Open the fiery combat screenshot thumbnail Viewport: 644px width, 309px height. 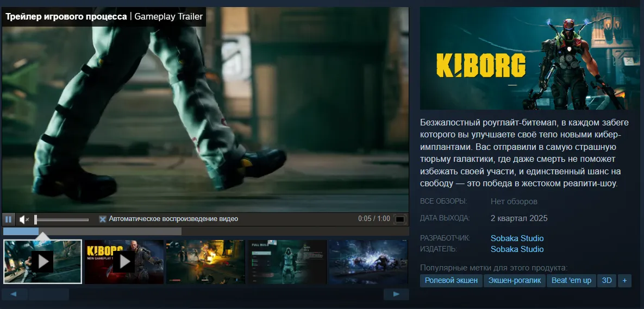click(205, 262)
